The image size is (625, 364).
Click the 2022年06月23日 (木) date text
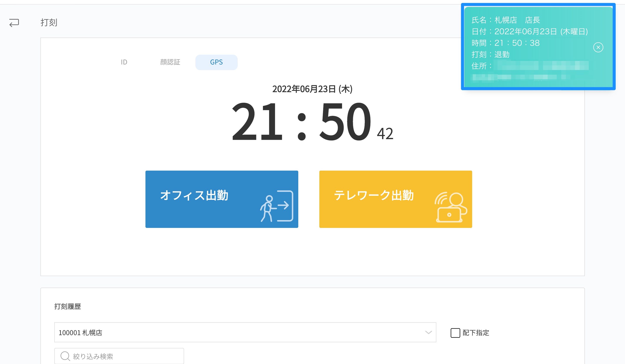(312, 89)
